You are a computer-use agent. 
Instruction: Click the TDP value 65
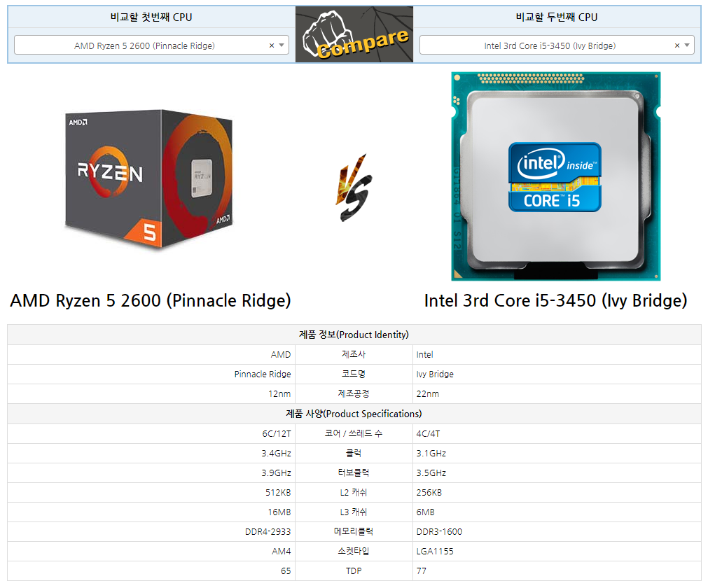(x=286, y=571)
